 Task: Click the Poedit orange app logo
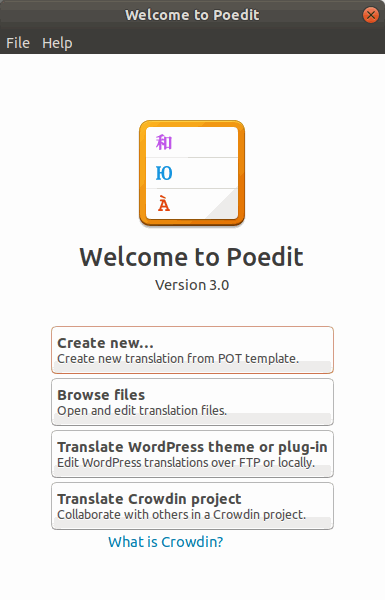[192, 174]
